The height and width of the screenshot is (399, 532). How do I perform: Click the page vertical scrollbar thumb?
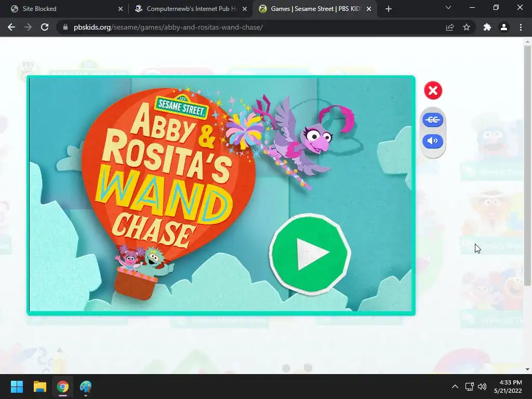pos(527,166)
